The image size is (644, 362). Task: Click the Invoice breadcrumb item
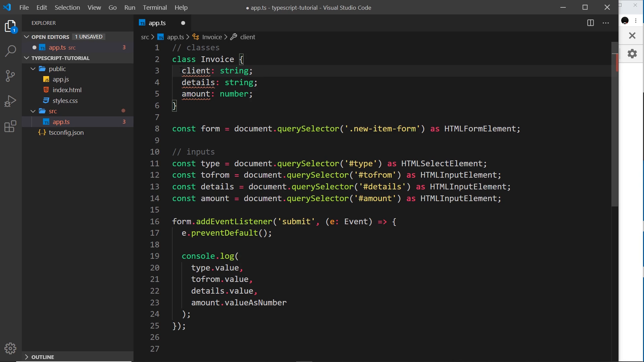tap(212, 37)
